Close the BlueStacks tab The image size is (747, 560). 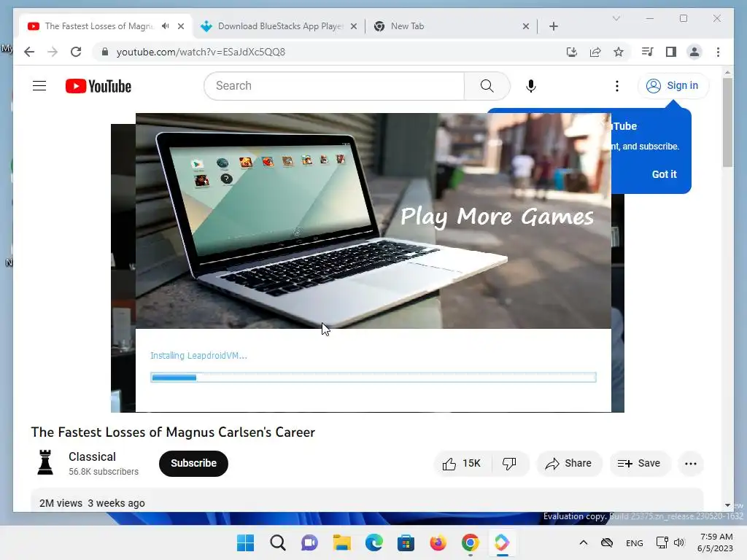tap(354, 26)
